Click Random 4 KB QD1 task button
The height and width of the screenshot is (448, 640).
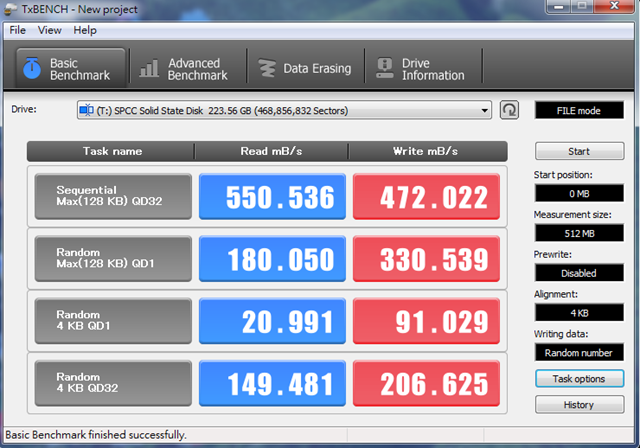(113, 321)
